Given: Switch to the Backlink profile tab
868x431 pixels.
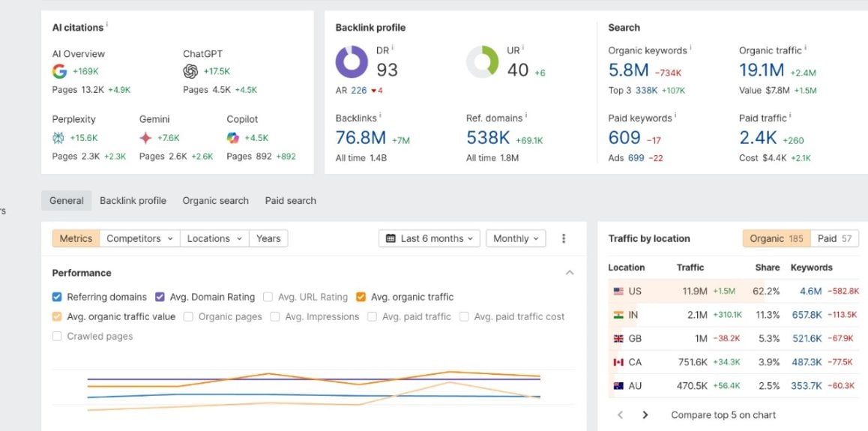Looking at the screenshot, I should (133, 201).
